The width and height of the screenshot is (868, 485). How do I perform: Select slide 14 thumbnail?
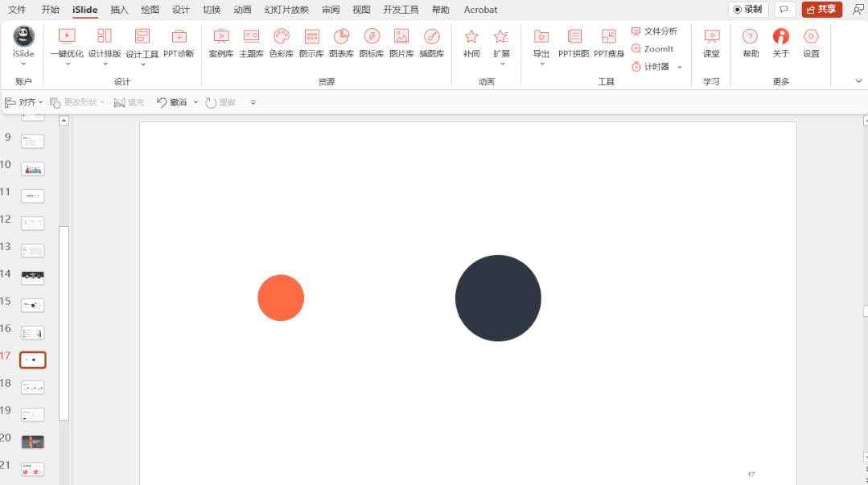coord(33,277)
